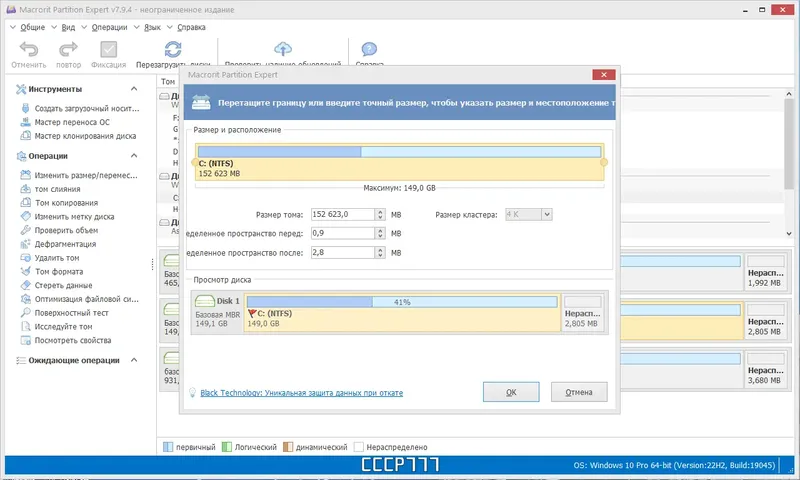Viewport: 800px width, 480px height.
Task: Click the Том column header
Action: [x=168, y=82]
